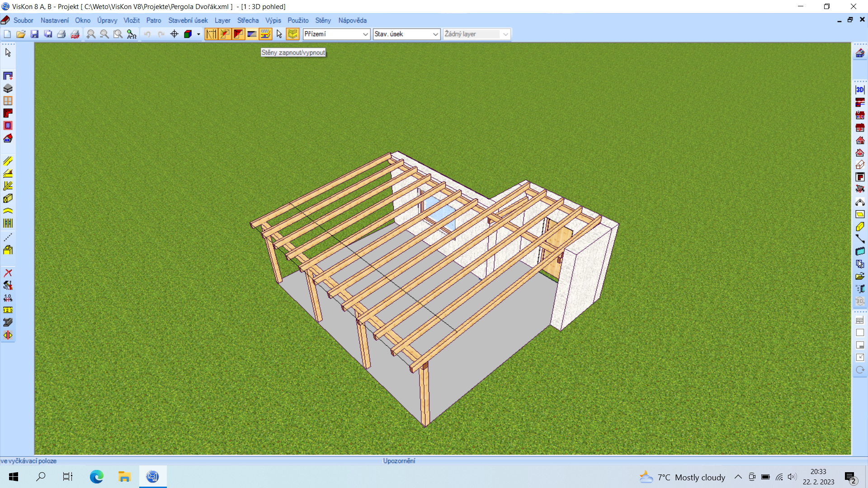Activate the zoom window magnifier icon

coord(118,34)
